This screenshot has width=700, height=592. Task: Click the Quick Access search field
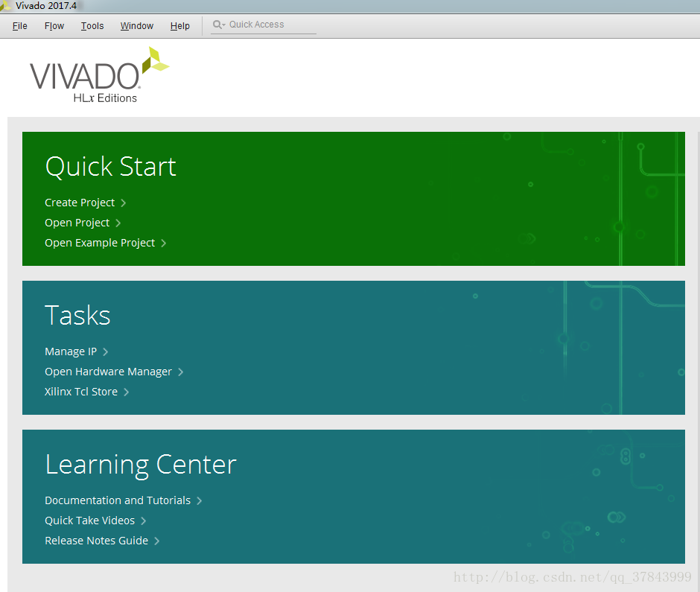pyautogui.click(x=264, y=25)
